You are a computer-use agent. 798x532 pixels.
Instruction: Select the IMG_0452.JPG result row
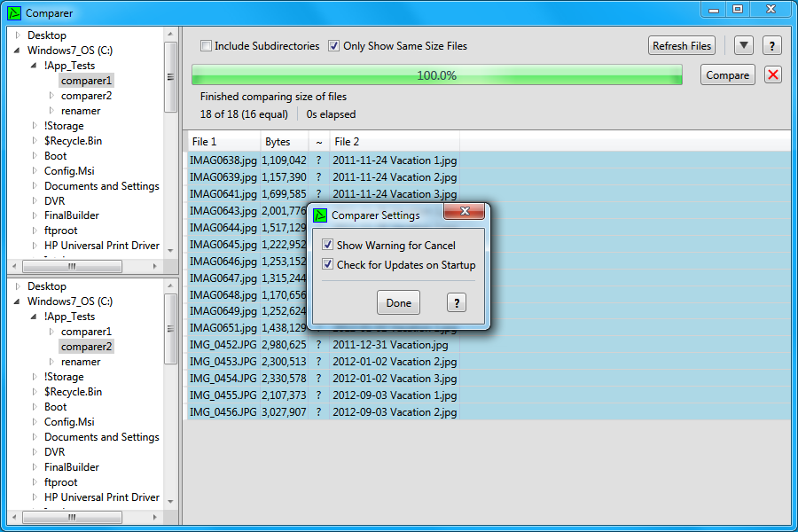coord(222,344)
